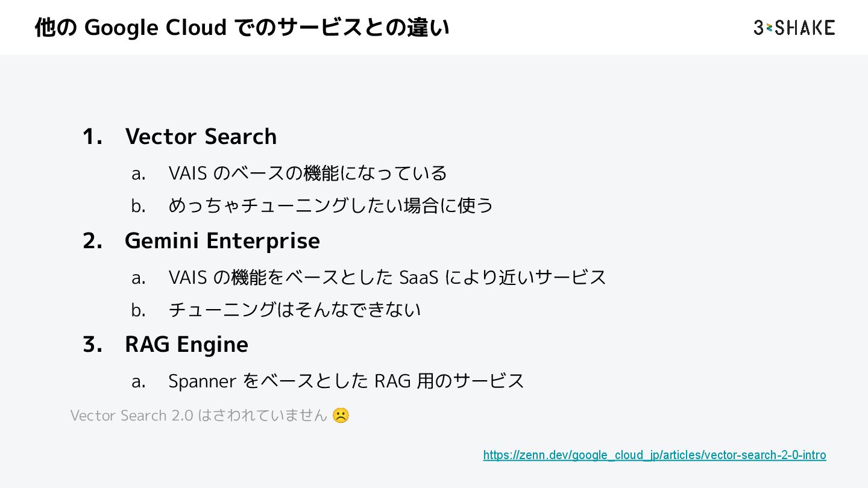Image resolution: width=868 pixels, height=488 pixels.
Task: Click the line "VAIS のベースの機能になっている"
Action: (x=307, y=174)
